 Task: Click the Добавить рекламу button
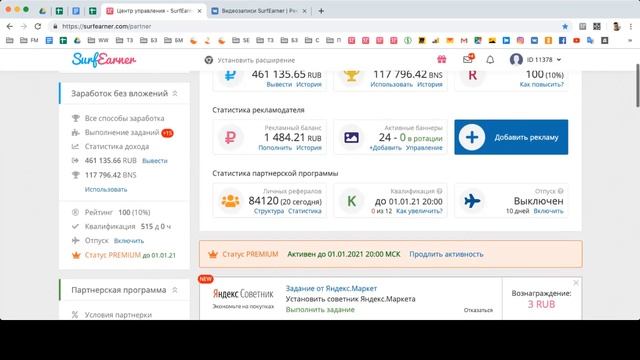tap(511, 137)
